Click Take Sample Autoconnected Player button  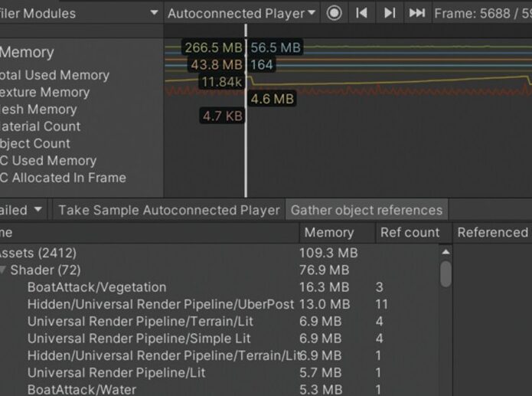[169, 210]
